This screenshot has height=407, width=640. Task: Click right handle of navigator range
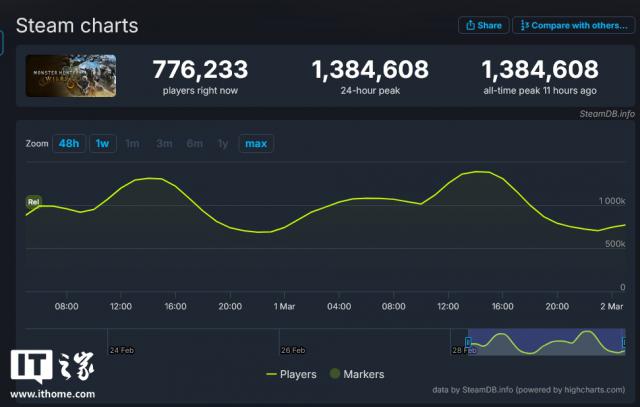click(625, 342)
